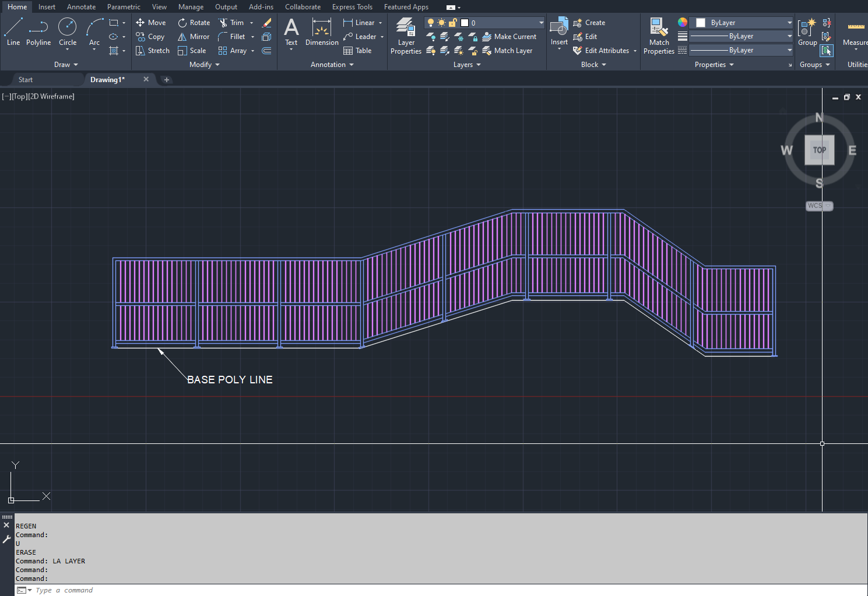868x596 pixels.
Task: Toggle layer on/off lightbulb icon
Action: [431, 23]
